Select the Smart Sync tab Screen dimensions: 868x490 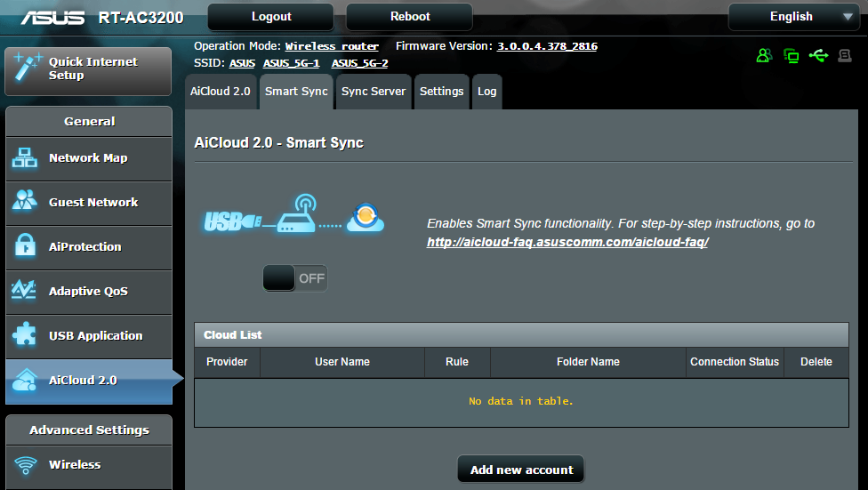click(x=296, y=92)
